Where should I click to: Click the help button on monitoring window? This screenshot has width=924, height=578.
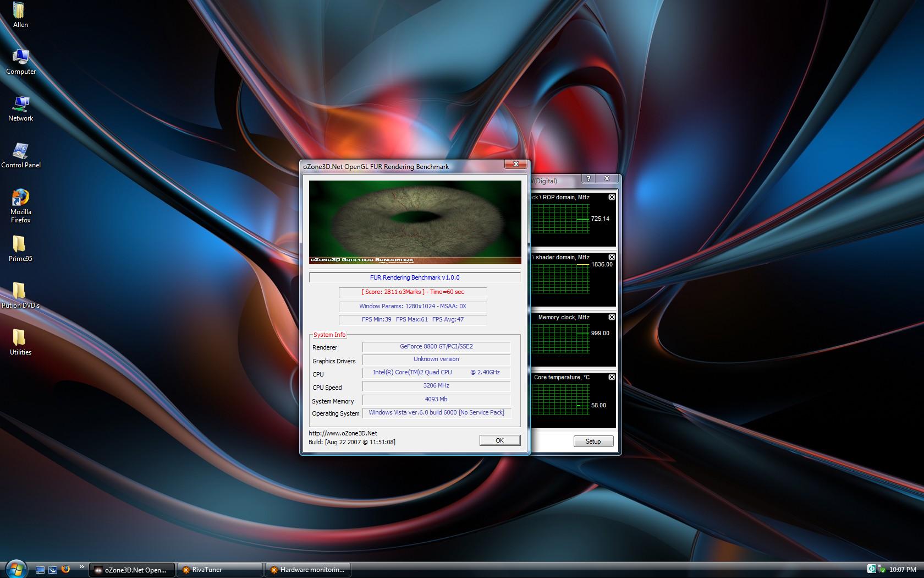pyautogui.click(x=588, y=179)
